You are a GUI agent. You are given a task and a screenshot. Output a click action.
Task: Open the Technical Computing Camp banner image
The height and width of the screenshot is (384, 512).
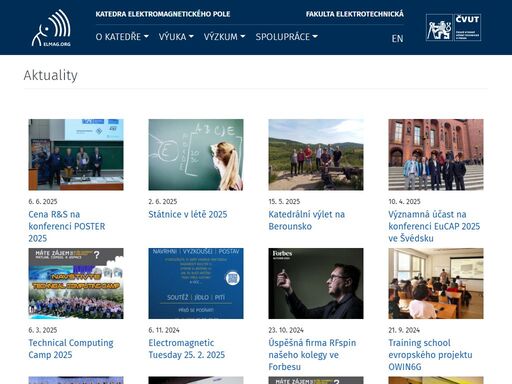tap(76, 283)
